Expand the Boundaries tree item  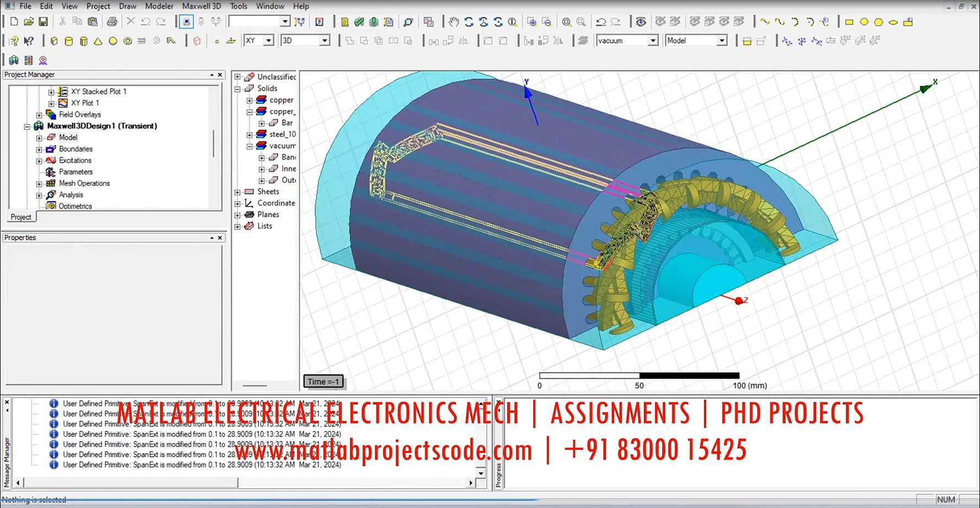pyautogui.click(x=39, y=148)
